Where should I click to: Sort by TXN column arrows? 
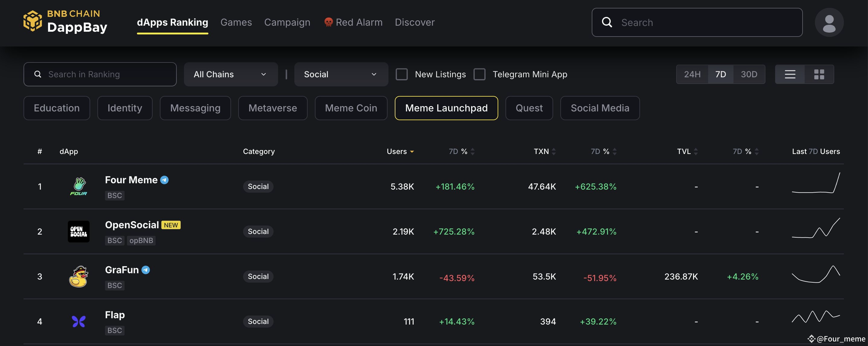click(554, 152)
